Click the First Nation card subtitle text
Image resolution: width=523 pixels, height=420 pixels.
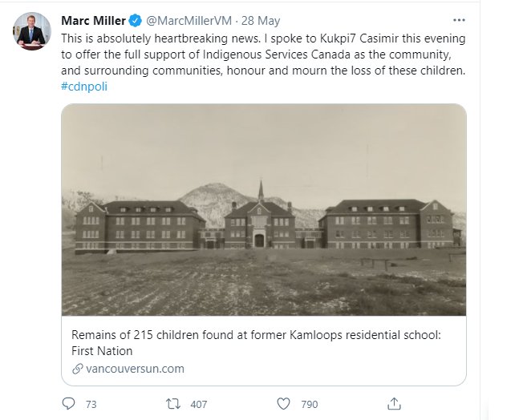click(102, 351)
